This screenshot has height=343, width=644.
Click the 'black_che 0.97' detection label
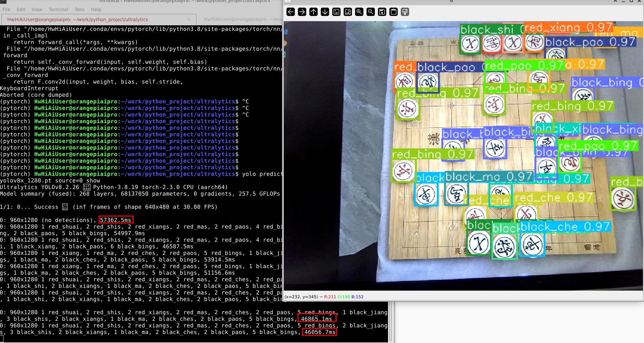565,227
